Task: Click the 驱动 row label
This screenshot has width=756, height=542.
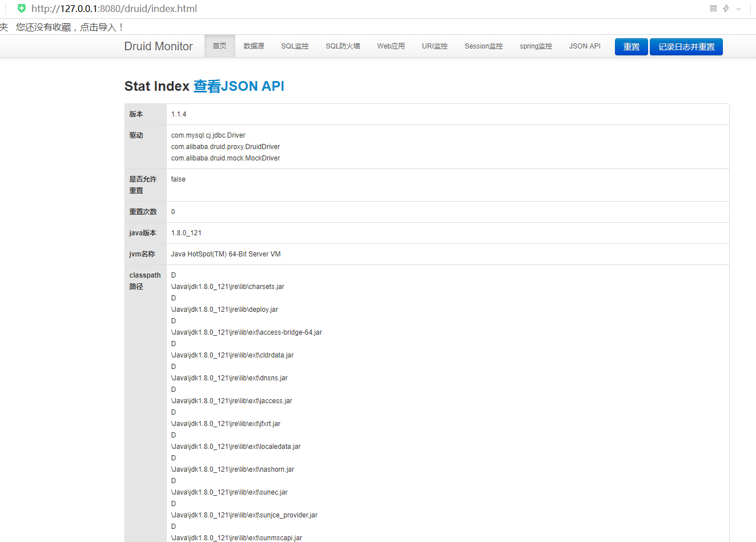Action: pos(136,135)
